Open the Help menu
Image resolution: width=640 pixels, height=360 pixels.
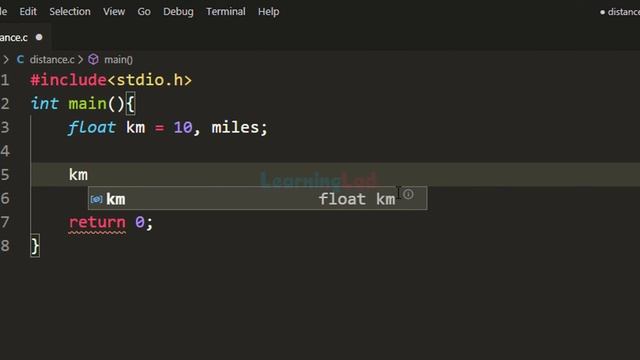pos(269,11)
